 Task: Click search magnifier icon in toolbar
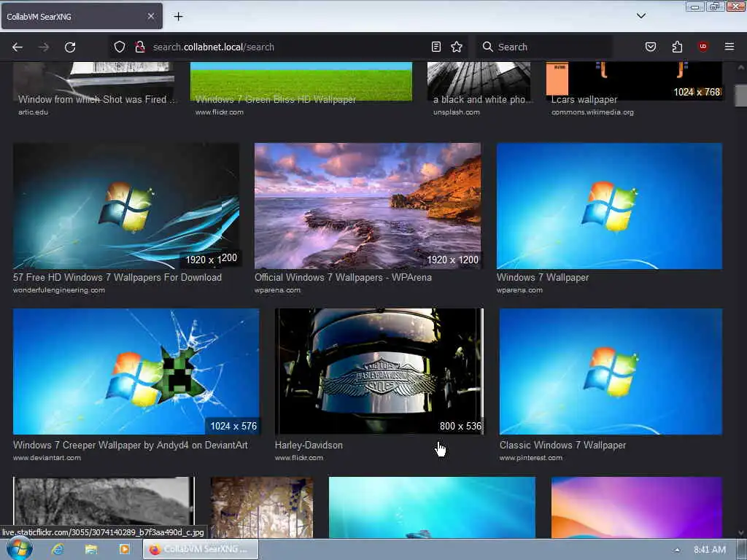click(x=487, y=47)
